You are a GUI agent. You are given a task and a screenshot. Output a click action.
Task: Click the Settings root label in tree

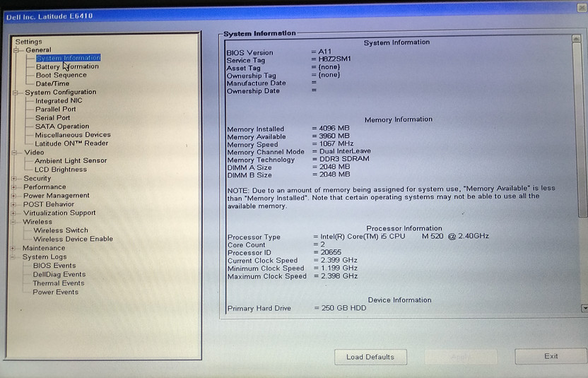(x=28, y=42)
